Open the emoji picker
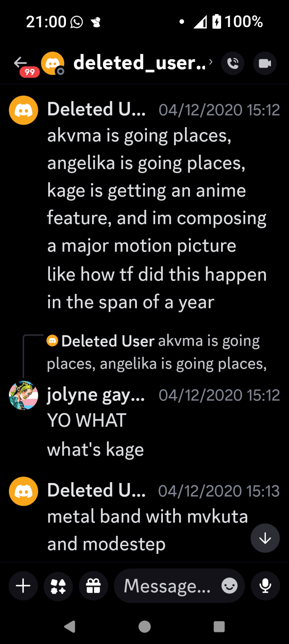 (229, 586)
